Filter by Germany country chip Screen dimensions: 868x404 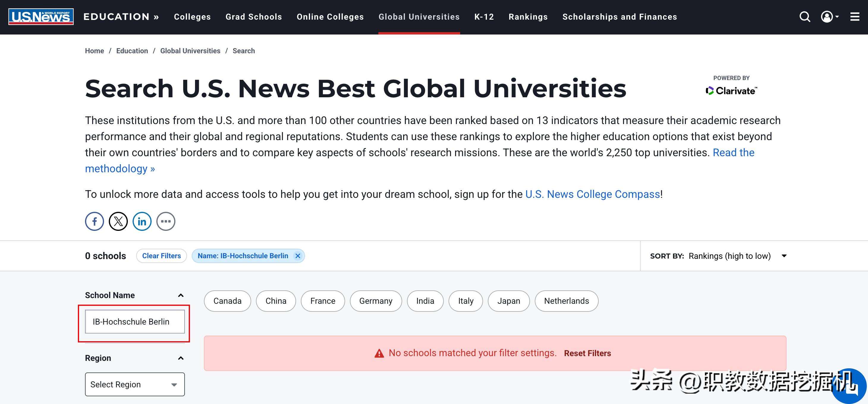pyautogui.click(x=376, y=301)
